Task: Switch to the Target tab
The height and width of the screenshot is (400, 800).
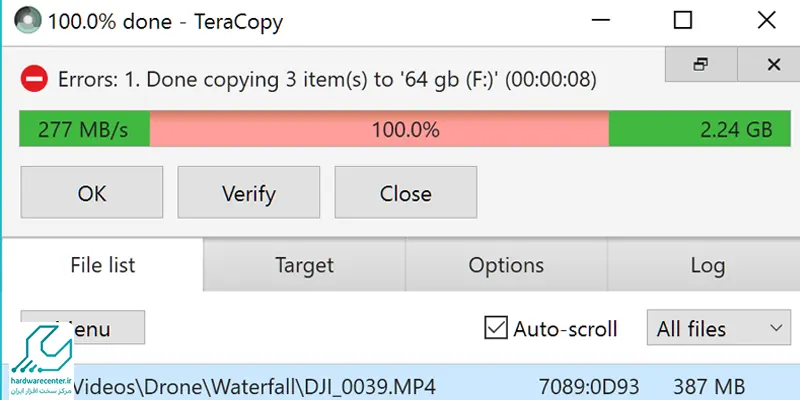Action: point(304,265)
